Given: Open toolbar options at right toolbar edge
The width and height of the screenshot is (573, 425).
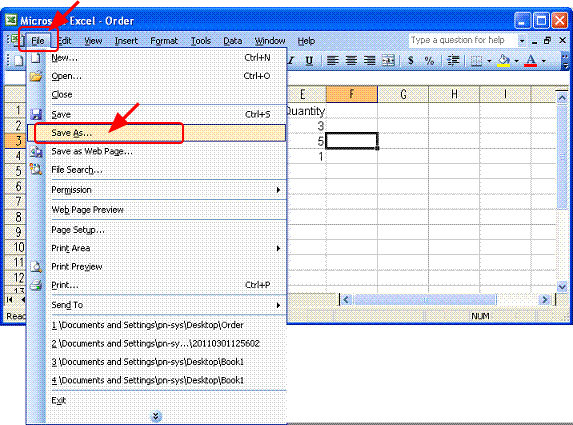Looking at the screenshot, I should [565, 61].
